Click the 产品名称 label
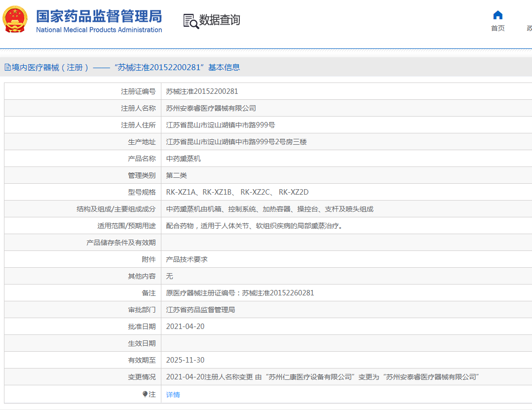Screen dimensions: 532x410 point(142,159)
